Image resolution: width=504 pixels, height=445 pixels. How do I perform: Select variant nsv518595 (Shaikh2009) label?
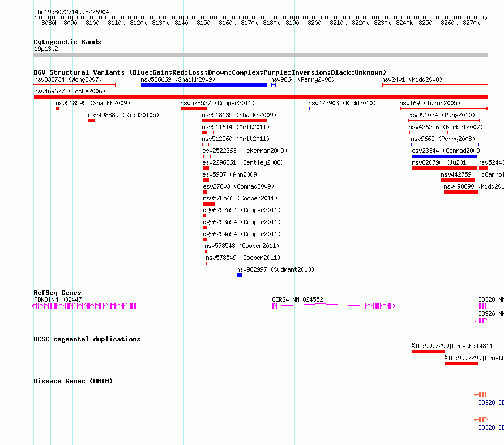pyautogui.click(x=93, y=103)
